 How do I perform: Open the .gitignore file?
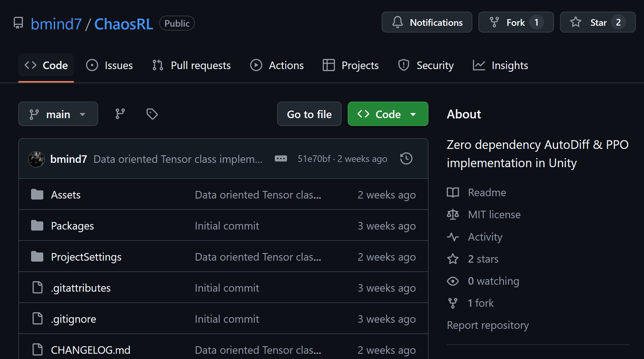coord(73,319)
